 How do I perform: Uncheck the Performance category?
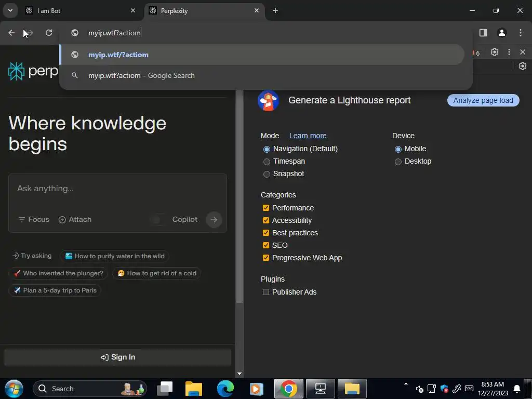click(x=265, y=208)
